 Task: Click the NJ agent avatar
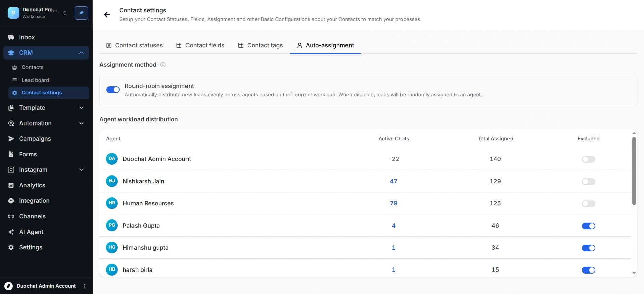(112, 181)
